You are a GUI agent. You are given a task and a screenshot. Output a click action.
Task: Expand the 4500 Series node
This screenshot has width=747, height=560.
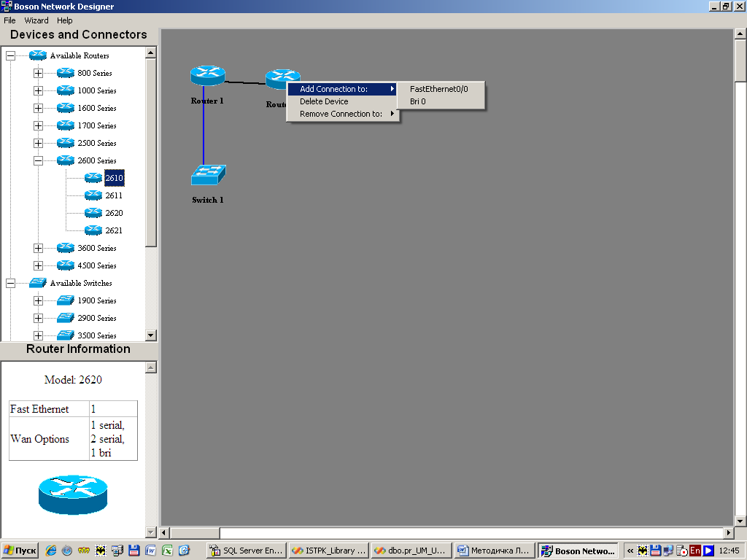(x=38, y=265)
